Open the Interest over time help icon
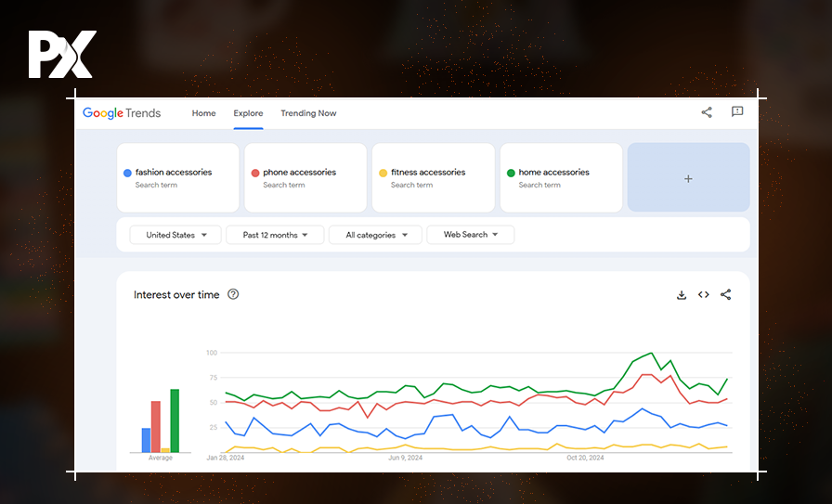The width and height of the screenshot is (832, 504). 233,294
